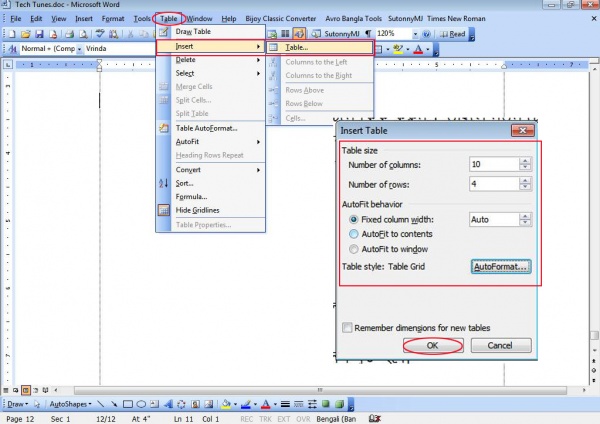This screenshot has height=424, width=600.
Task: Click the Save floppy disk icon
Action: tap(39, 34)
